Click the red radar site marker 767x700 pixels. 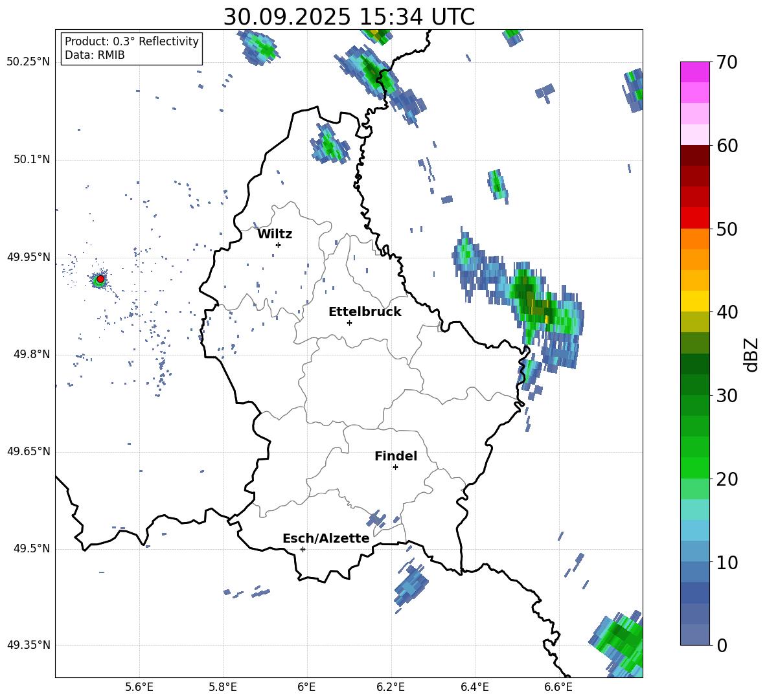click(x=100, y=279)
